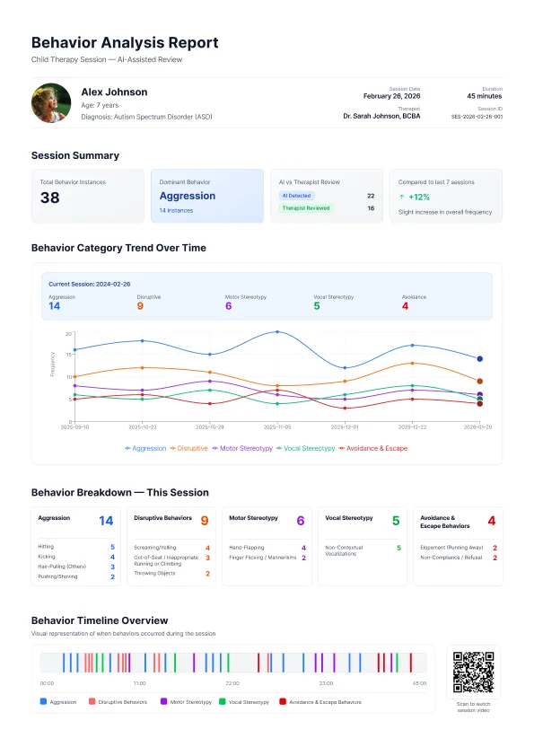This screenshot has height=756, width=534.
Task: Click the 45:00 time label under the timeline
Action: (419, 683)
